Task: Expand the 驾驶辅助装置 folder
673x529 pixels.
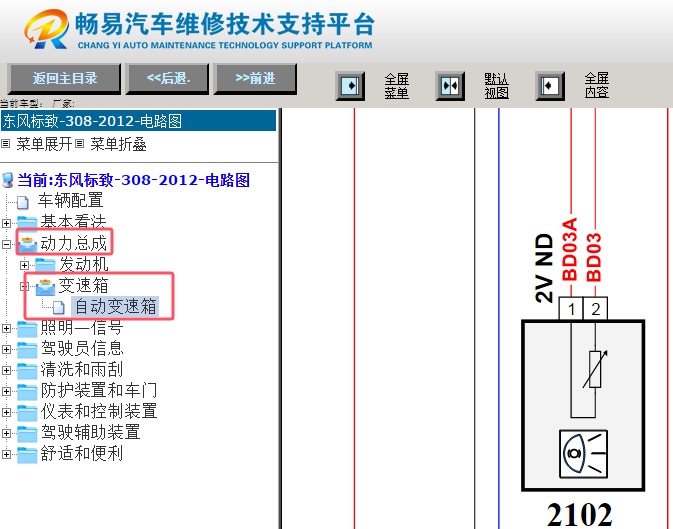Action: tap(6, 433)
